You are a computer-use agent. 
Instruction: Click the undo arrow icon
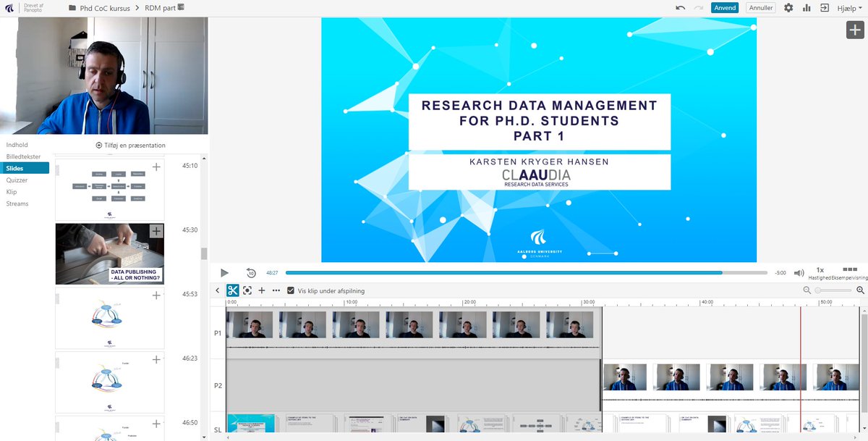pos(680,7)
